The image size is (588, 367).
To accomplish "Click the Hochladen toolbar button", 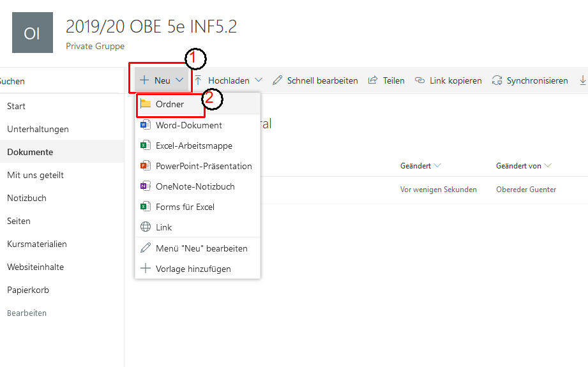I will point(229,80).
